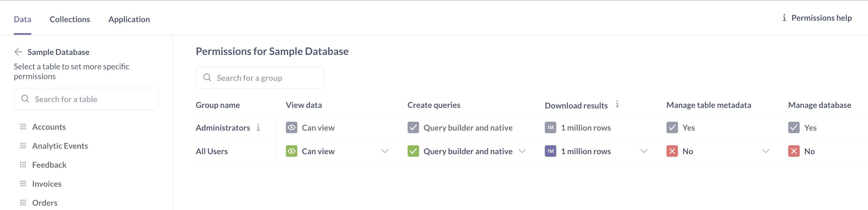Screen dimensions: 868x210
Task: Click the 'Administrators' group name
Action: [223, 127]
